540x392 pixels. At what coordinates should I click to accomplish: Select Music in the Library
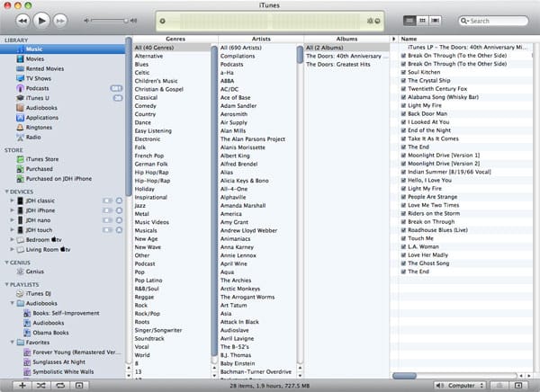[x=62, y=49]
